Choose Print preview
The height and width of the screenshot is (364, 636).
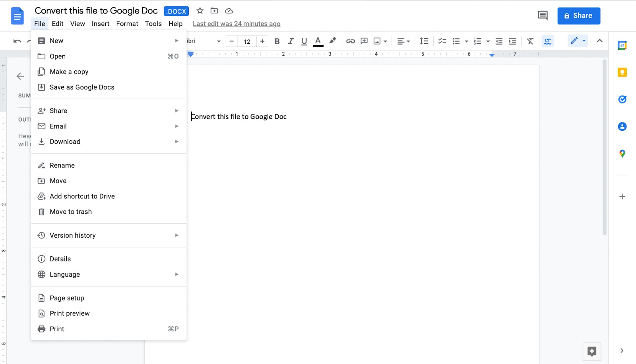pos(109,313)
